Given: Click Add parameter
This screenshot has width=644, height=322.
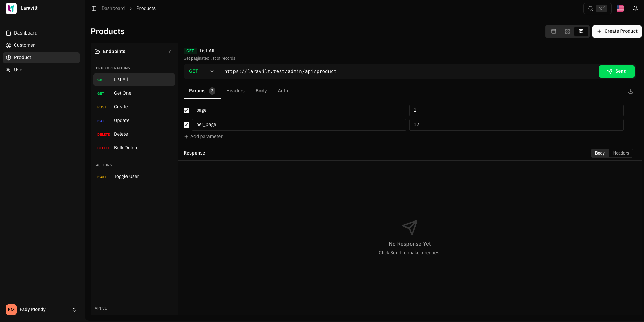Looking at the screenshot, I should (x=203, y=136).
